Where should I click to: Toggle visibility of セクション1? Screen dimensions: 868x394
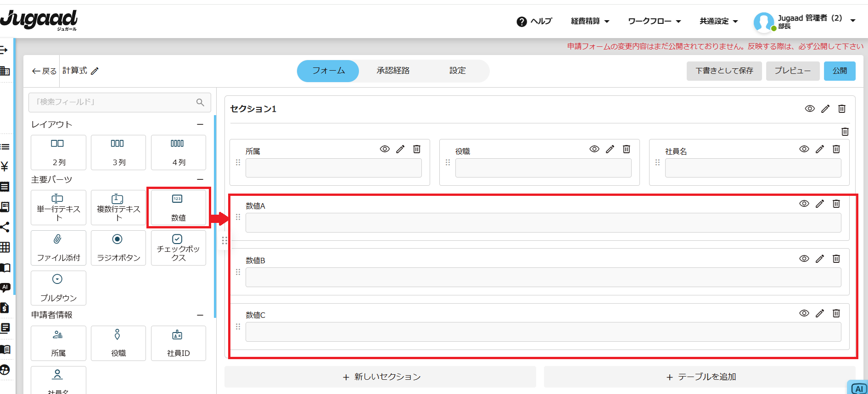[810, 109]
